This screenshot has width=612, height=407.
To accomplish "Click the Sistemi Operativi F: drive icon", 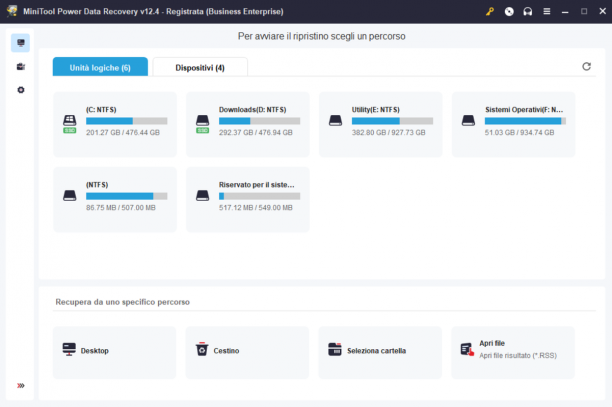I will coord(468,120).
